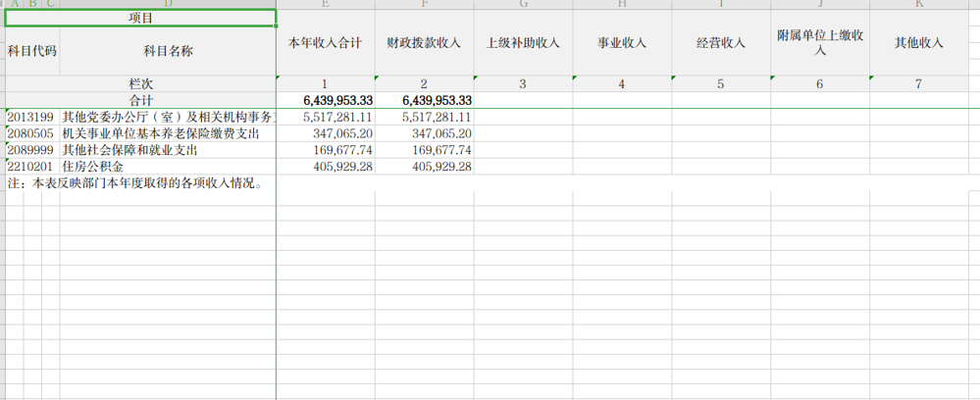Select the 6,439,953.33 total under 本年收入合计
Screen dimensions: 980x400
[x=325, y=101]
